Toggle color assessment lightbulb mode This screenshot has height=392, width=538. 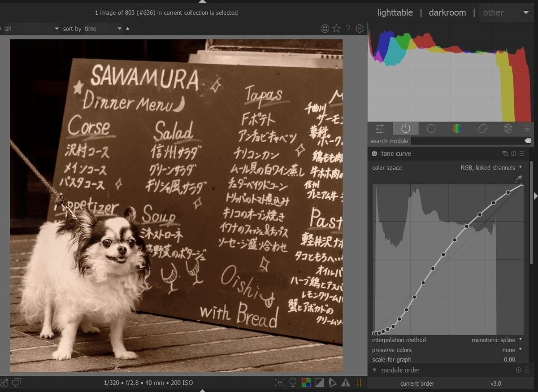293,383
